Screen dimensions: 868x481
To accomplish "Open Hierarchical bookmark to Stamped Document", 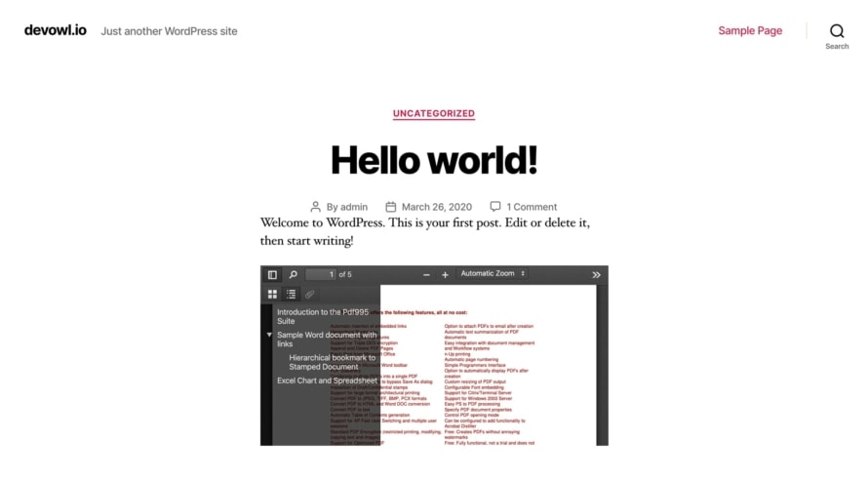I will point(332,362).
